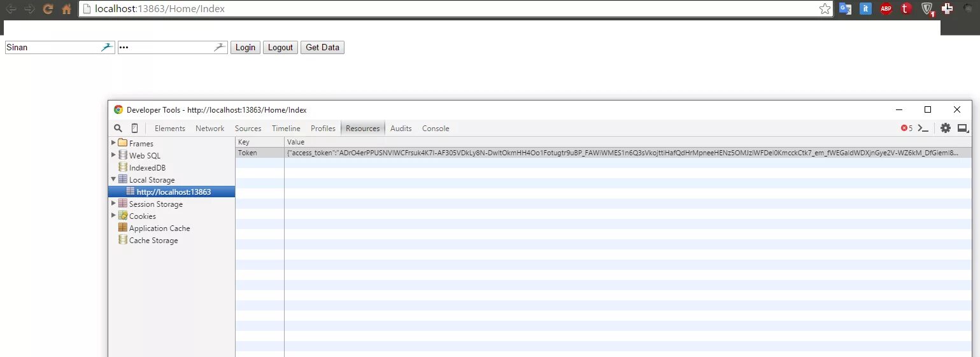Screen dimensions: 980x357
Task: Open the Network tab
Action: [x=210, y=129]
